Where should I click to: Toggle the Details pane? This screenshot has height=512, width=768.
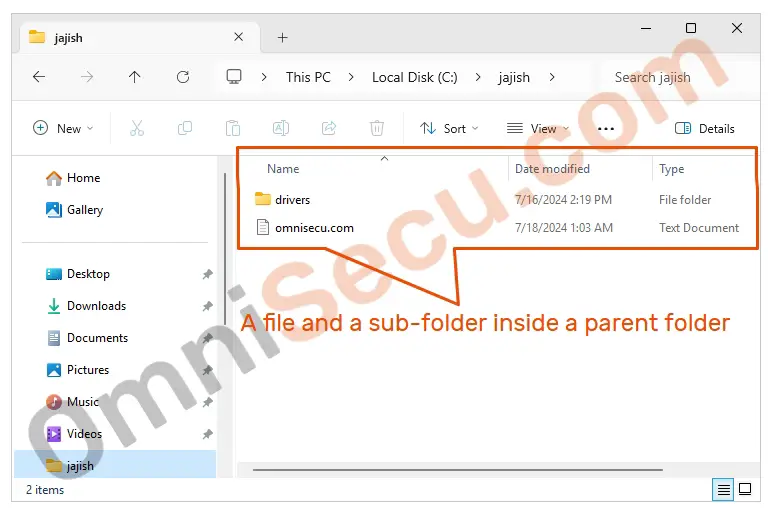(704, 128)
